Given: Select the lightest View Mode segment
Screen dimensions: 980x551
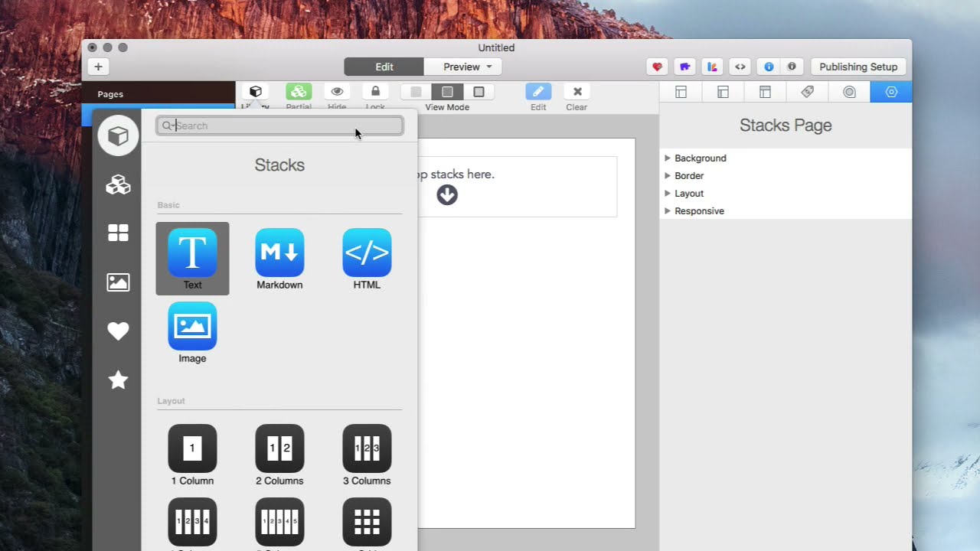Looking at the screenshot, I should 416,92.
